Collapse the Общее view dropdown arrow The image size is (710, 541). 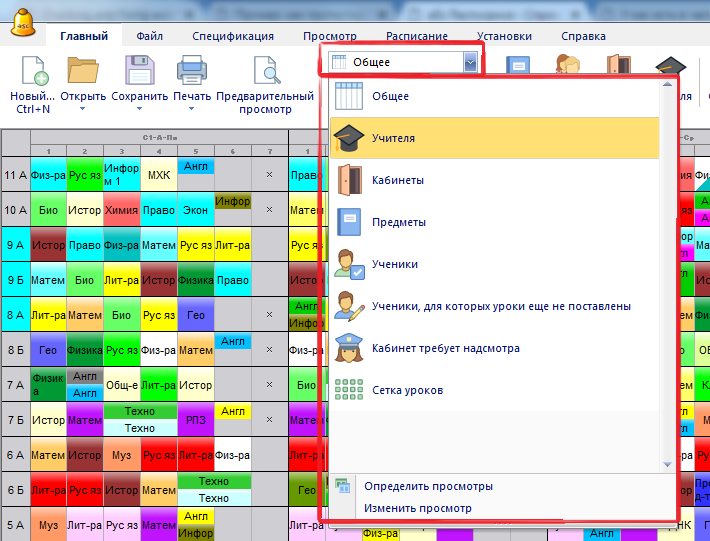pyautogui.click(x=470, y=63)
